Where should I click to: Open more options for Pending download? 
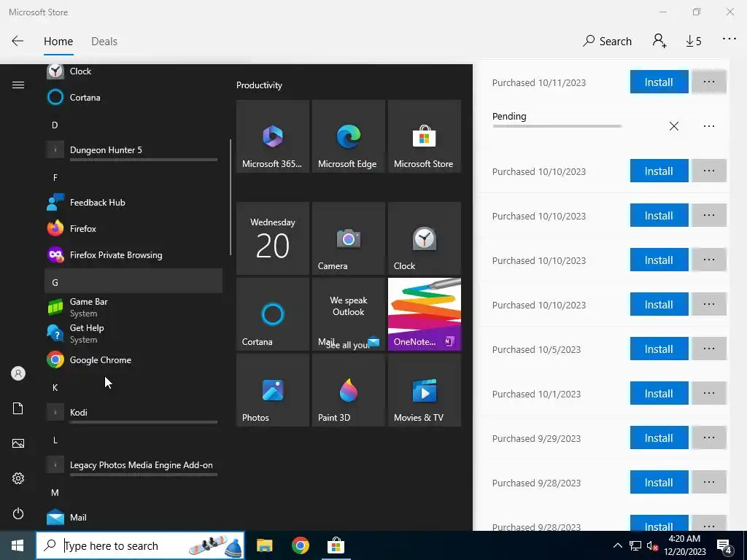pyautogui.click(x=709, y=126)
